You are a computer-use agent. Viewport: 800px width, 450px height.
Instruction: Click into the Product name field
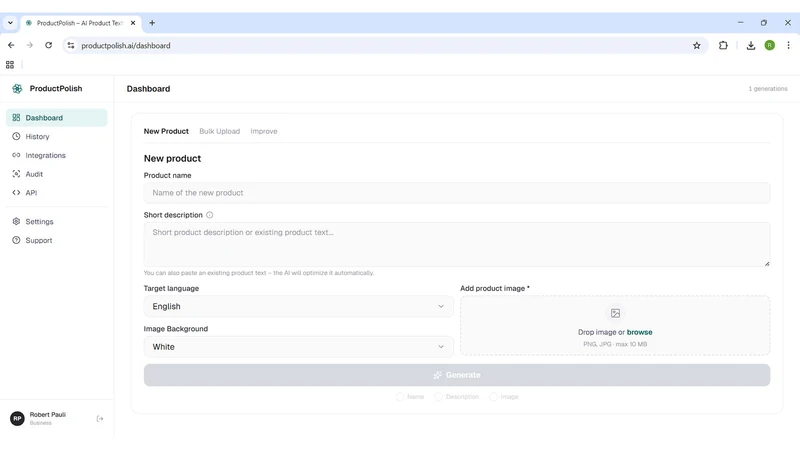click(x=457, y=193)
